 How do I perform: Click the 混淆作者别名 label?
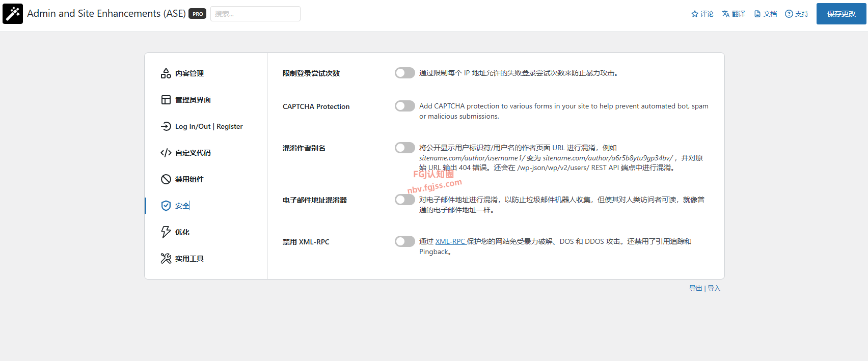[304, 148]
